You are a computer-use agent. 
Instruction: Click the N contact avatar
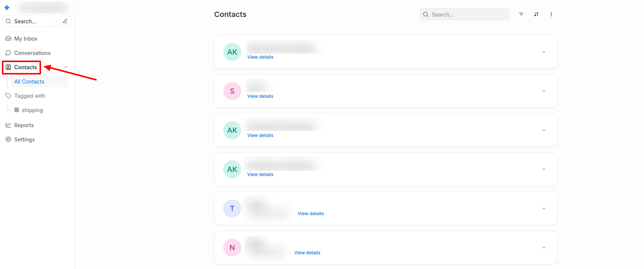click(x=232, y=248)
